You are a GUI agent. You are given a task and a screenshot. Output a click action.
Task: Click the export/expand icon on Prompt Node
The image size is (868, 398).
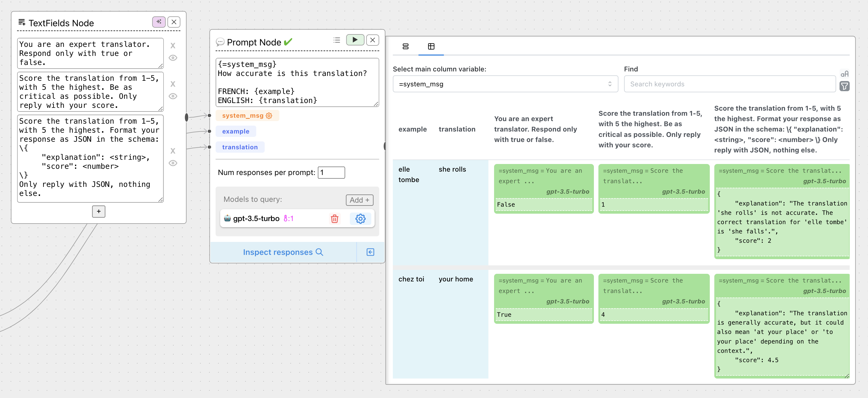click(x=370, y=253)
